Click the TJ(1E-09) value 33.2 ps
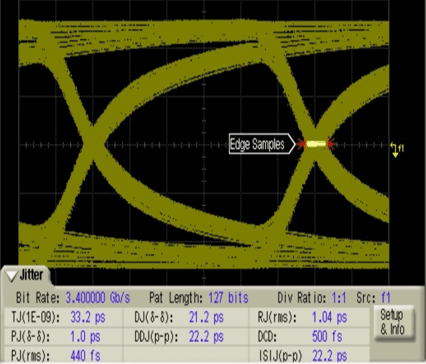The image size is (426, 364). [x=88, y=317]
